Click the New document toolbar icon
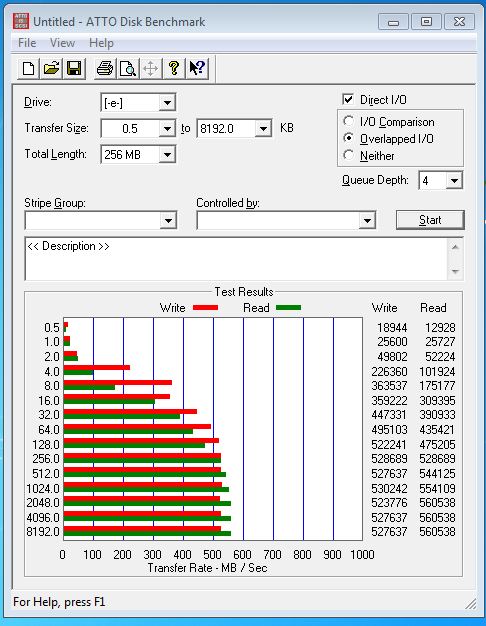The image size is (486, 626). point(28,68)
